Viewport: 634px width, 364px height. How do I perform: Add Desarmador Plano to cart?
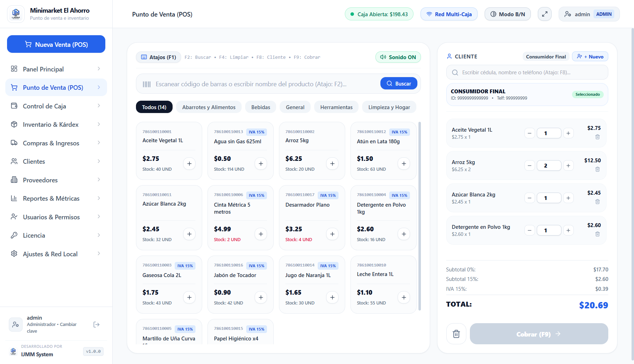click(x=332, y=234)
